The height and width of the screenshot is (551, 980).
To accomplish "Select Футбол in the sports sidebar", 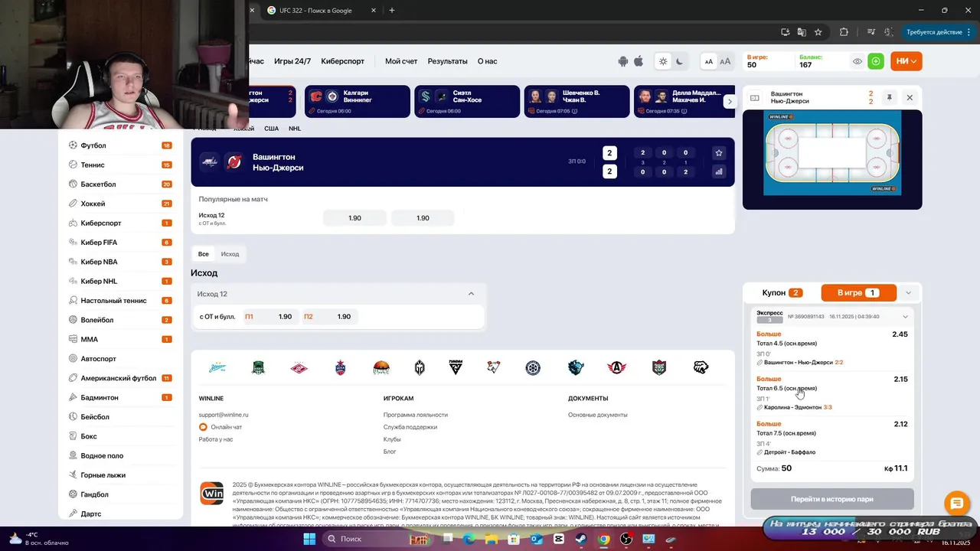I will tap(120, 145).
